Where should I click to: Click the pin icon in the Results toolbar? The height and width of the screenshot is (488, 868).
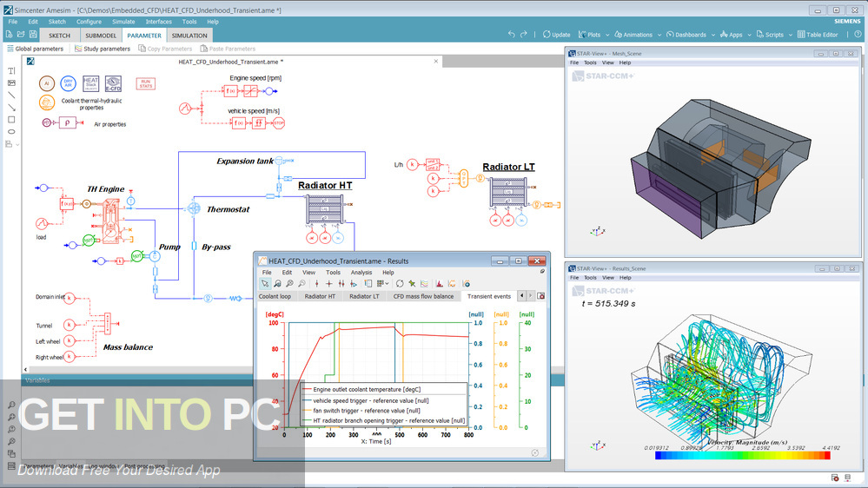(412, 283)
